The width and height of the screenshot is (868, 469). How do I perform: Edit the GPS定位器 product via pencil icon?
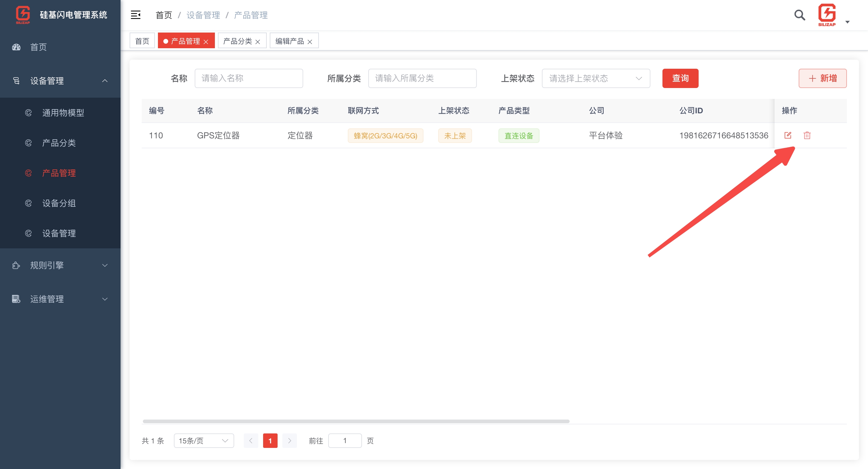[788, 135]
